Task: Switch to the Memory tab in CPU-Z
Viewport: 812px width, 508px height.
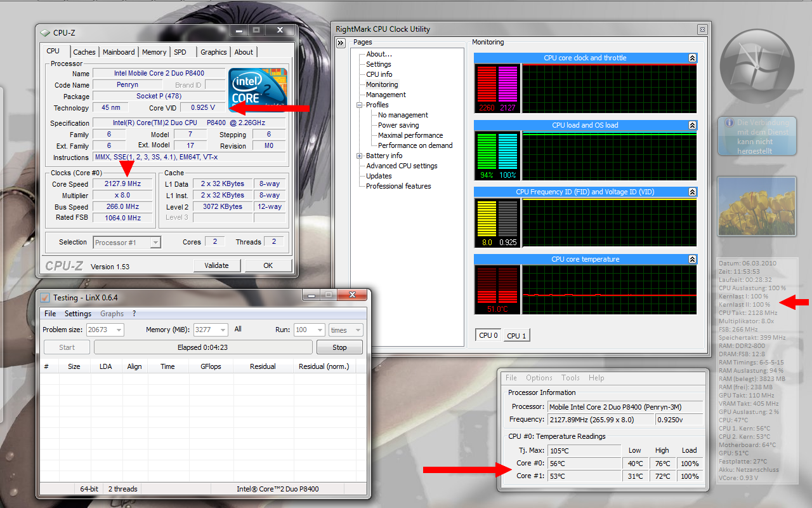Action: click(x=154, y=52)
